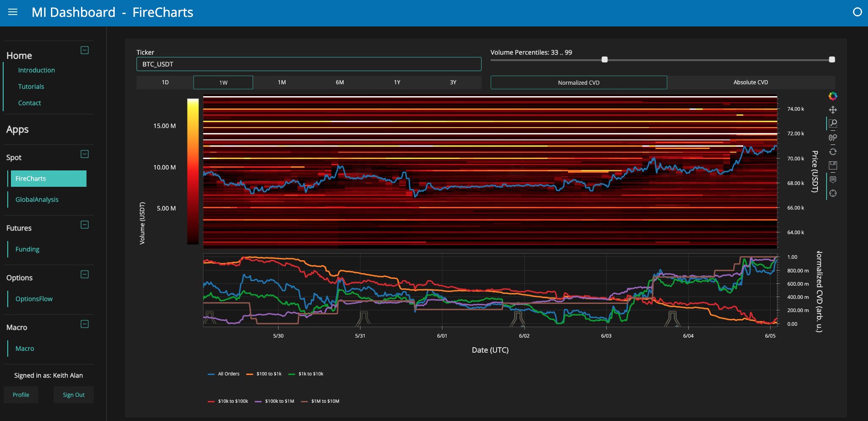Collapse the Spot section

pos(85,154)
